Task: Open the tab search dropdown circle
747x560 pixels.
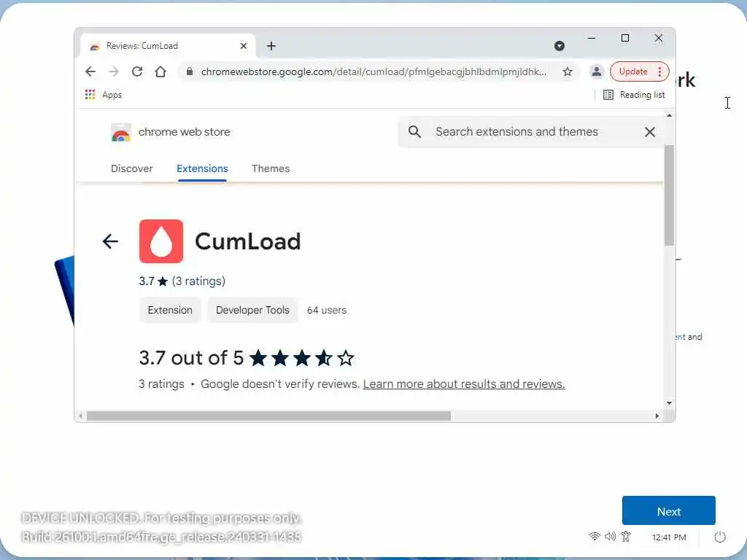Action: tap(560, 46)
